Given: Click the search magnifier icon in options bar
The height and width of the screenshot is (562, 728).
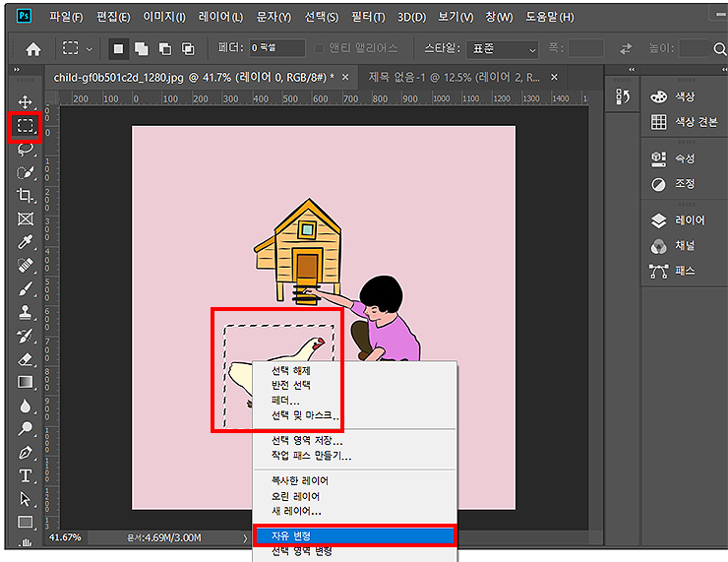Looking at the screenshot, I should (720, 48).
